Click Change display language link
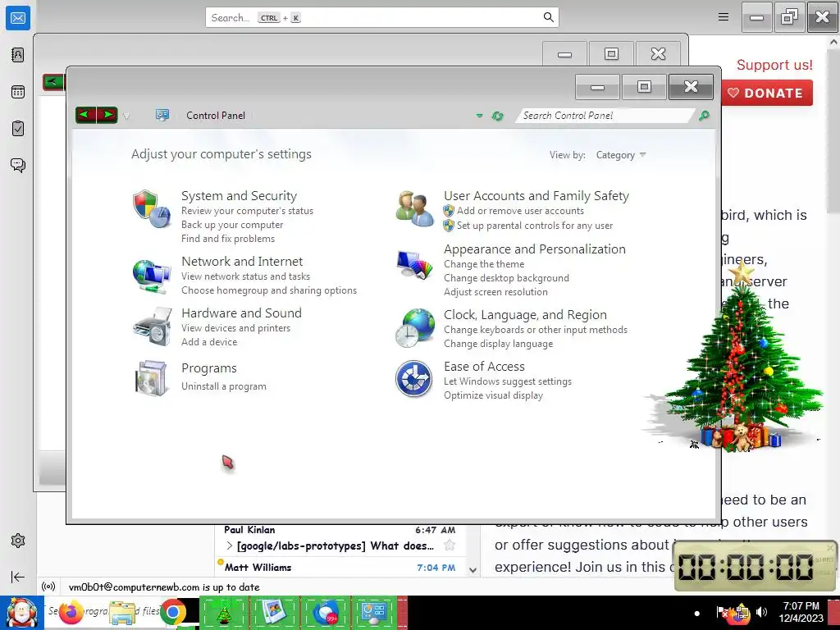840x630 pixels. (x=498, y=344)
